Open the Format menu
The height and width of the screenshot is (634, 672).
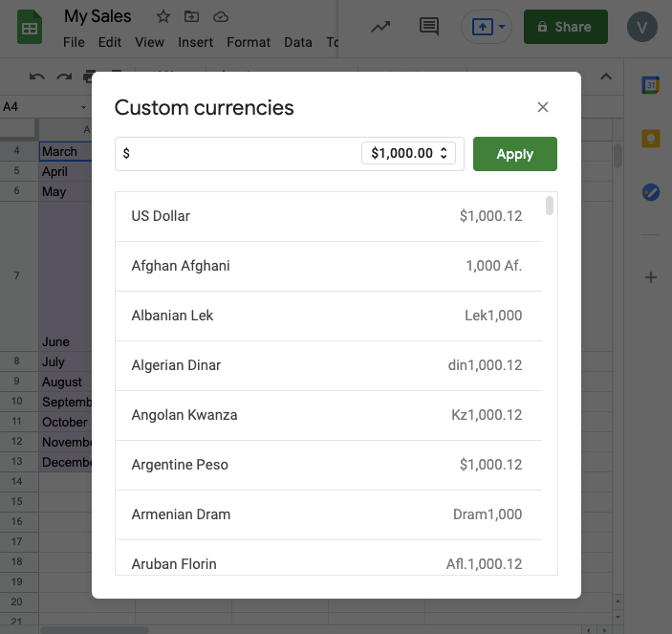[x=249, y=42]
